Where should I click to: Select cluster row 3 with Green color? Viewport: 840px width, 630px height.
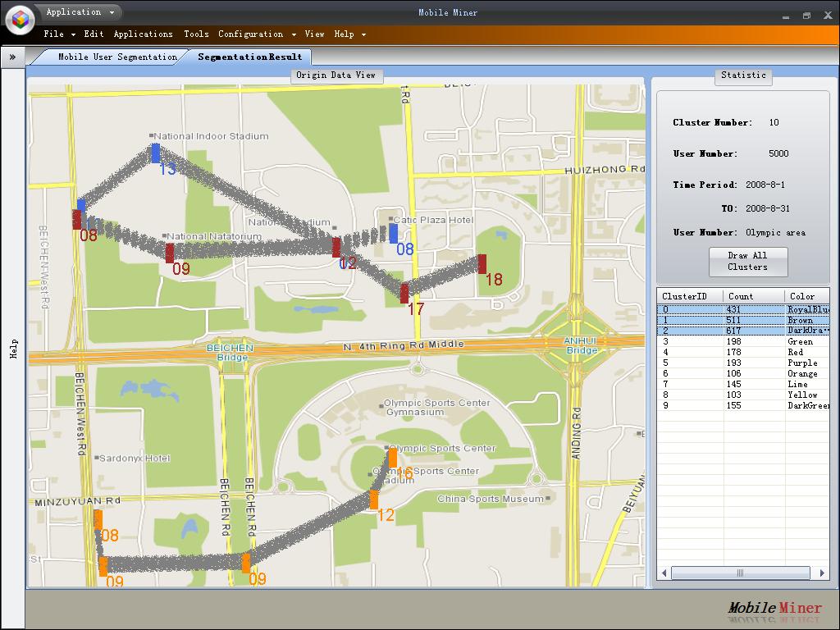point(742,341)
